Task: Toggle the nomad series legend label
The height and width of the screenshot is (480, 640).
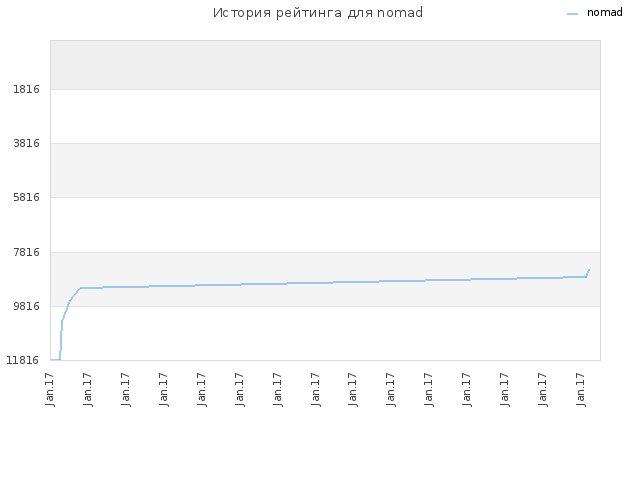Action: pos(604,13)
